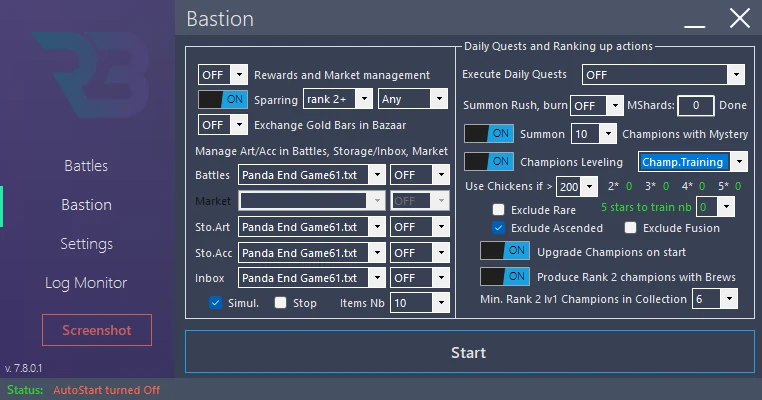This screenshot has height=400, width=762.
Task: Open Sto.Art OFF mode dropdown
Action: pos(420,227)
